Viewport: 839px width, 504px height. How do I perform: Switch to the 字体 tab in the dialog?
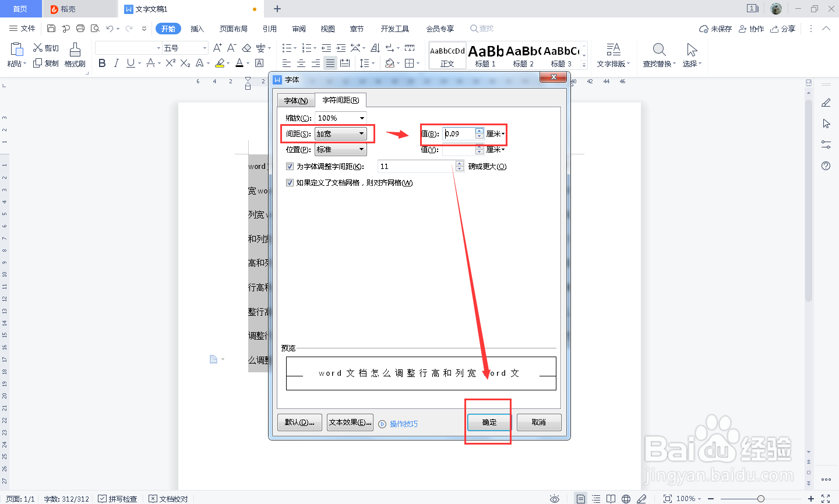[295, 100]
